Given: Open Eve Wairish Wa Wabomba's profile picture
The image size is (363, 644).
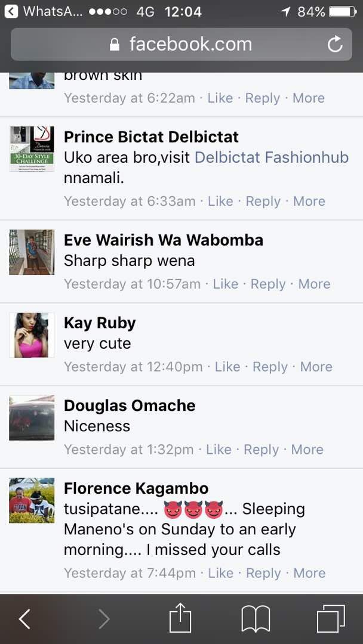Looking at the screenshot, I should coord(32,252).
